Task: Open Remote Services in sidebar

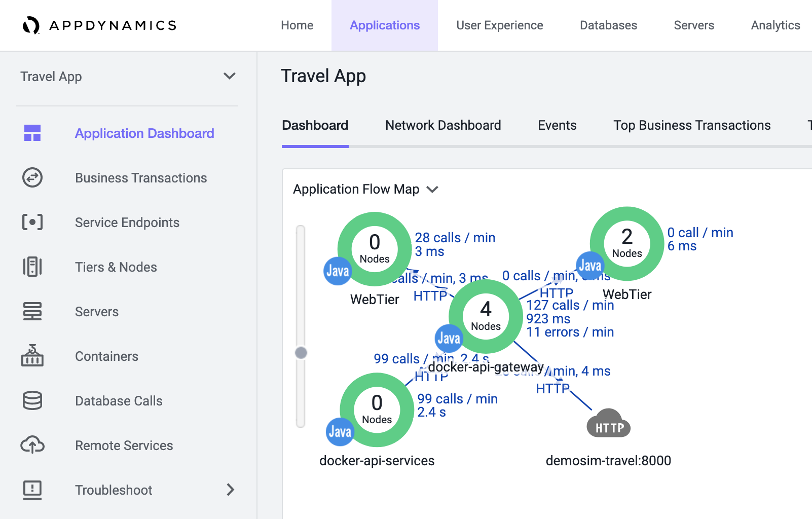Action: tap(124, 446)
